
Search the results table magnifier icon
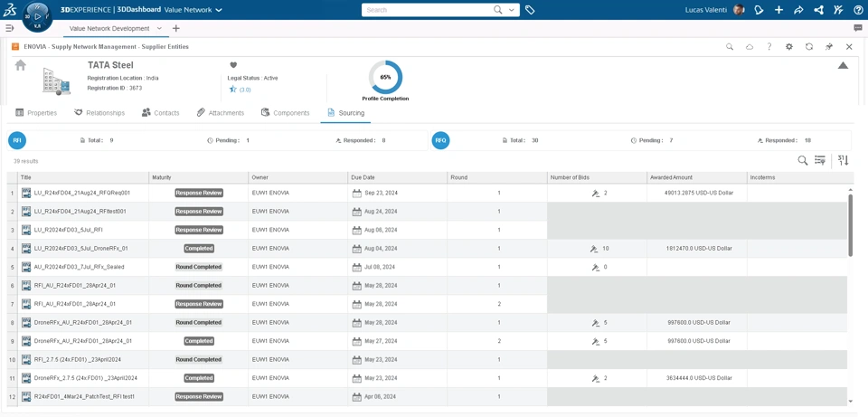[x=802, y=161]
